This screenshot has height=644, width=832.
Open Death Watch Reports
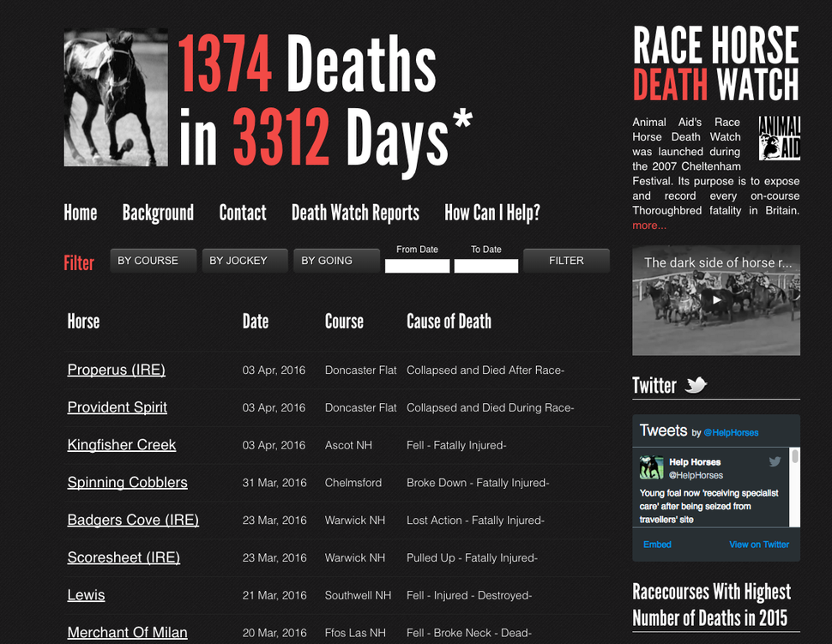click(355, 213)
